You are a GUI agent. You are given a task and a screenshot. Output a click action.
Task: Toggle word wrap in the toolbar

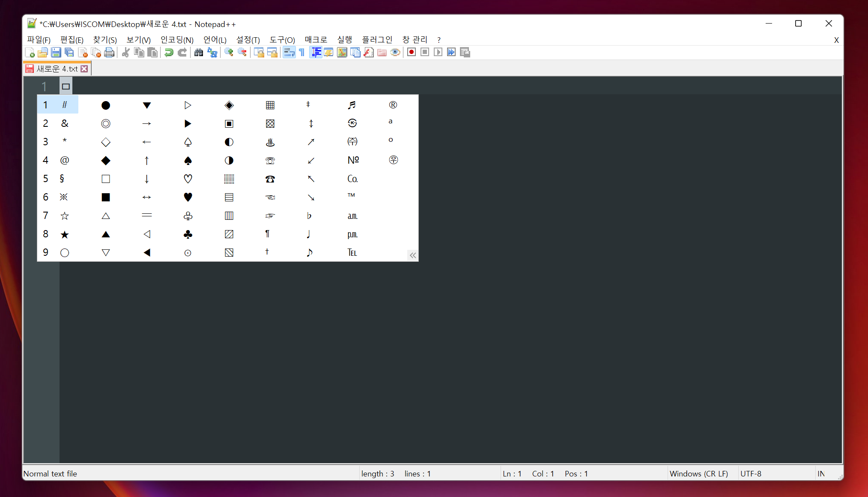tap(289, 52)
